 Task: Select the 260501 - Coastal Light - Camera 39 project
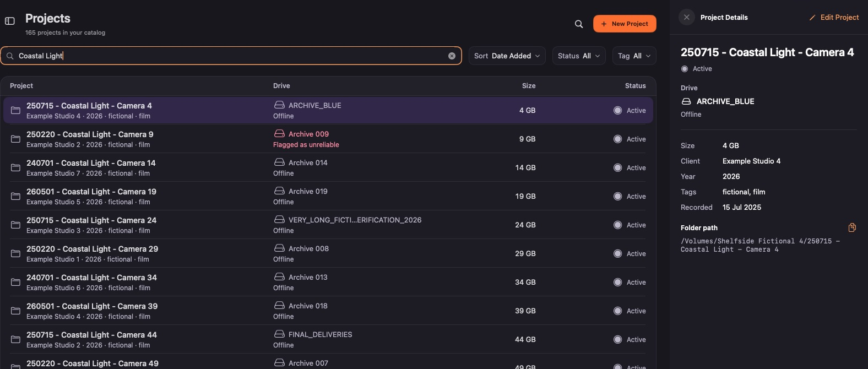328,311
